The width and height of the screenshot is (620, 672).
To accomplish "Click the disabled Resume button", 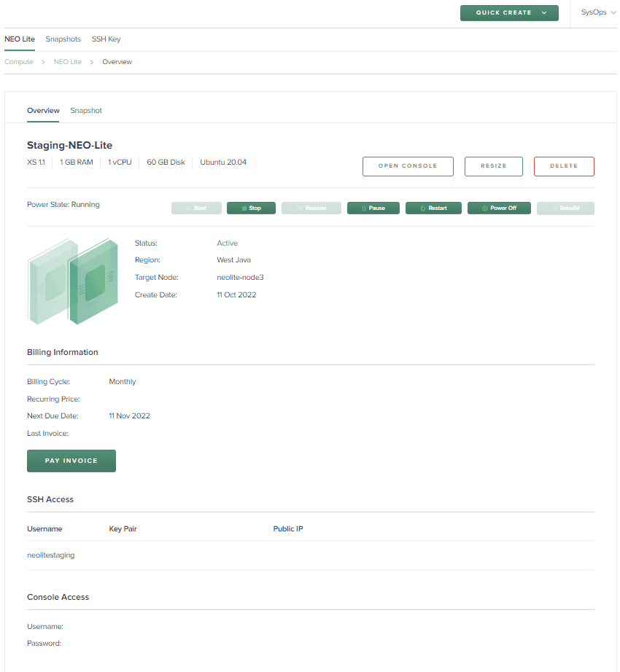I will coord(311,208).
